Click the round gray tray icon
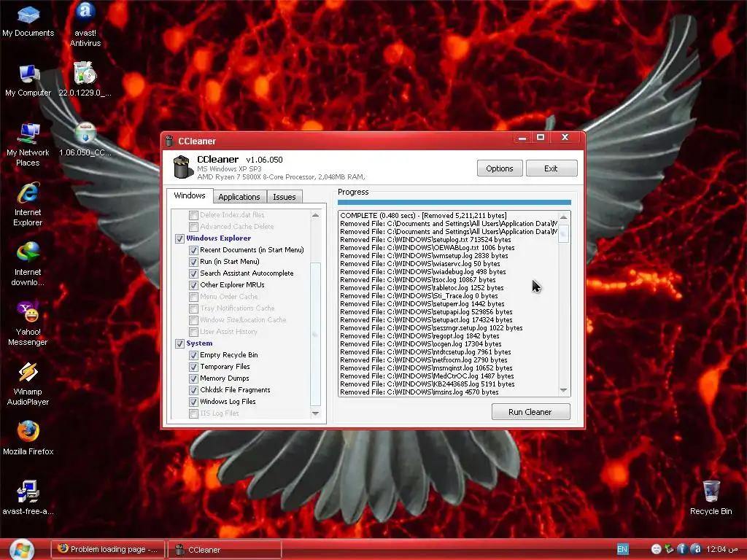This screenshot has height=560, width=747. coord(656,549)
